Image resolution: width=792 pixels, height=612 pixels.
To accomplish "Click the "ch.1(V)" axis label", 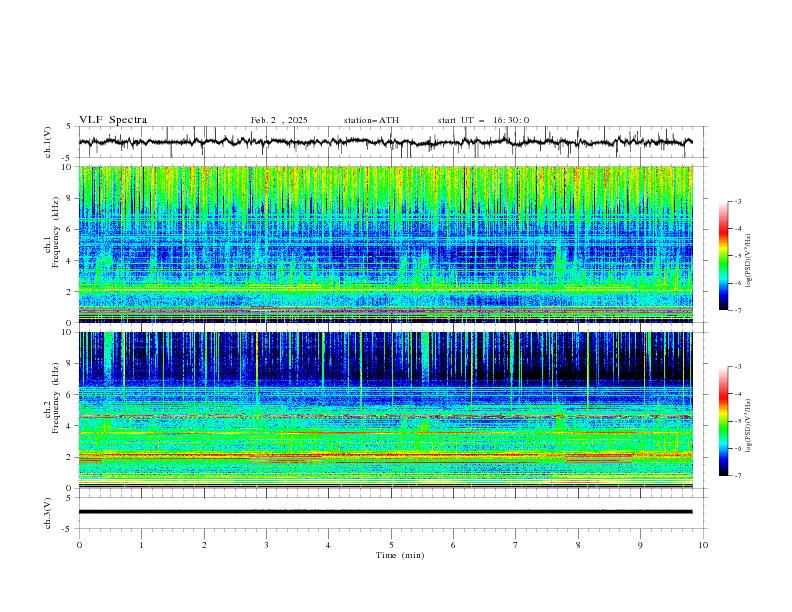I will 48,142.
